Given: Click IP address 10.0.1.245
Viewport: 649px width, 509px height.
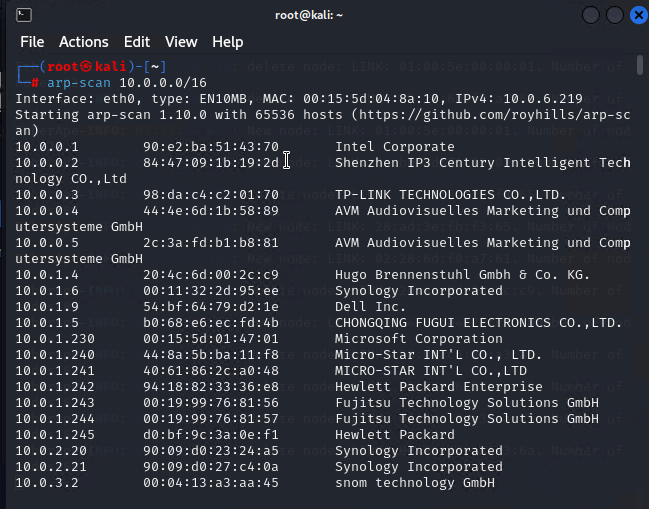Looking at the screenshot, I should click(55, 435).
